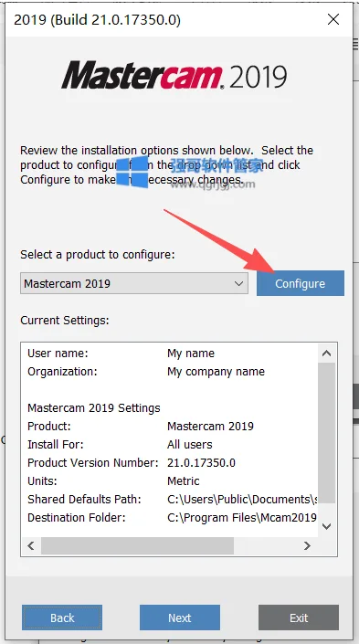This screenshot has width=359, height=644.
Task: Click the vertical scrollbar thumb in settings
Action: point(326,433)
